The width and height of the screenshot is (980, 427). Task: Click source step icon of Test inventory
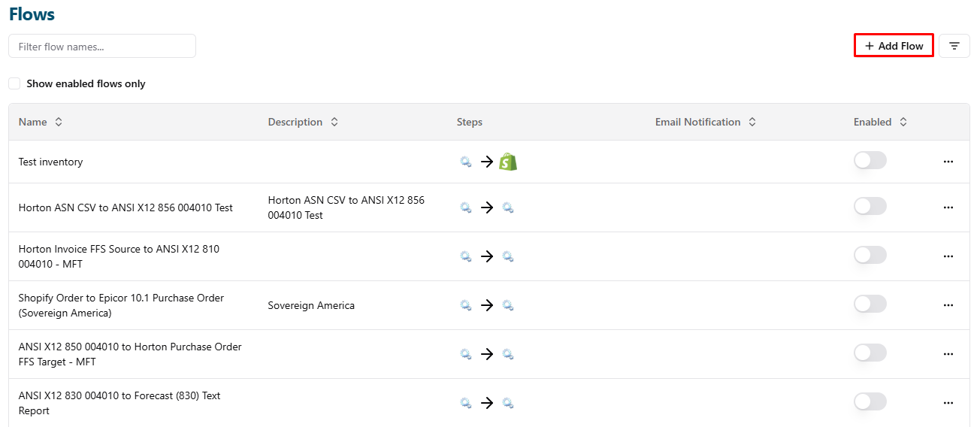point(466,162)
